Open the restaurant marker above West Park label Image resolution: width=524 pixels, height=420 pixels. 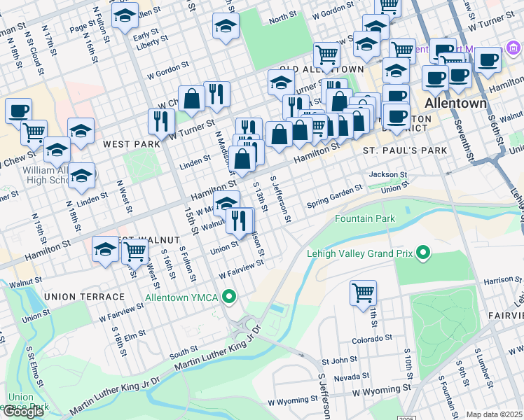pos(162,120)
